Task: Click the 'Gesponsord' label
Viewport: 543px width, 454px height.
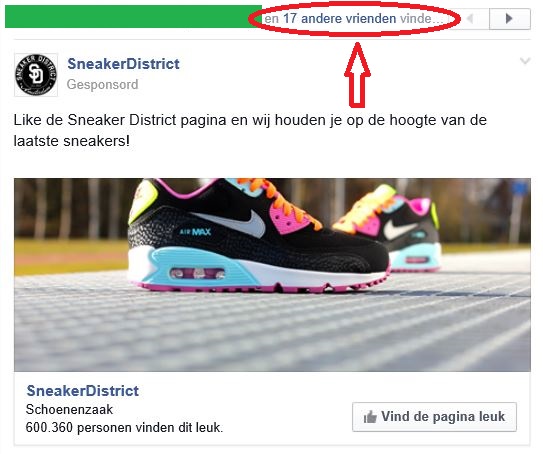Action: (x=103, y=84)
